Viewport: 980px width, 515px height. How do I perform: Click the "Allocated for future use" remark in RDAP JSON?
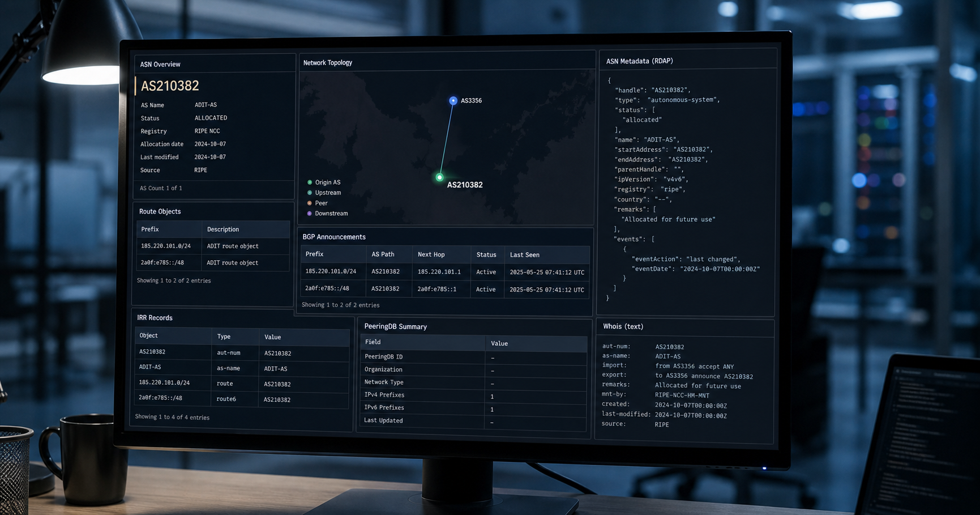point(669,219)
